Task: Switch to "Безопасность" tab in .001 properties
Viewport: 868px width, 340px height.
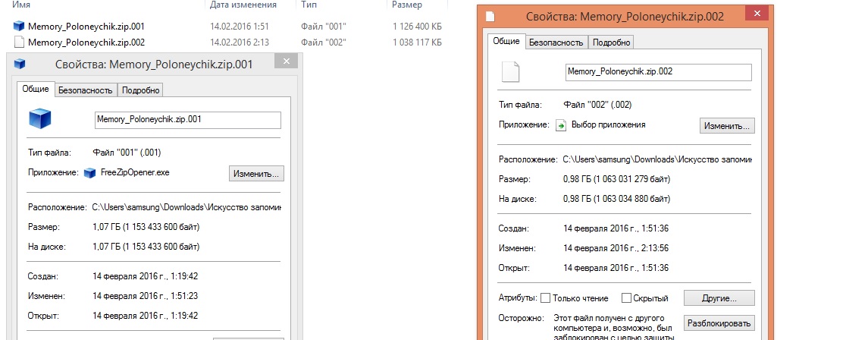Action: [x=86, y=90]
